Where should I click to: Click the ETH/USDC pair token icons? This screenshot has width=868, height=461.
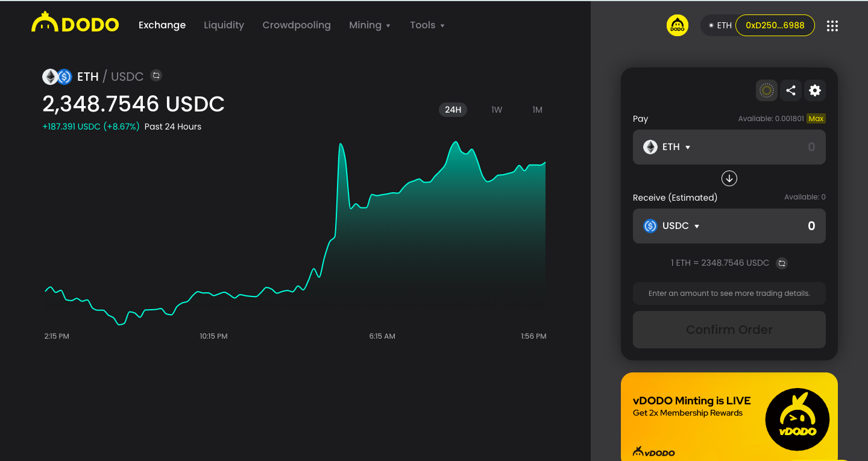57,77
